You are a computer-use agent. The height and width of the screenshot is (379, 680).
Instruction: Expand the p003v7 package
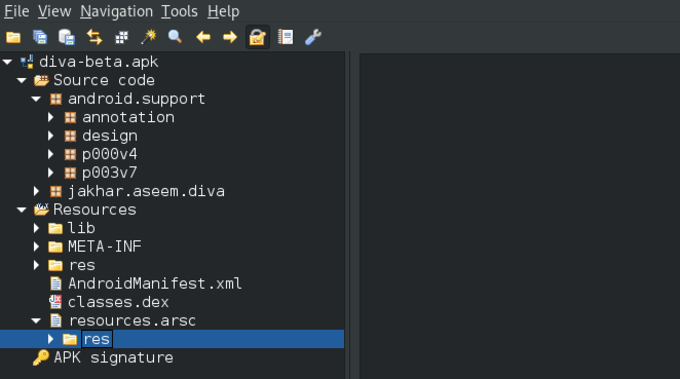(51, 173)
